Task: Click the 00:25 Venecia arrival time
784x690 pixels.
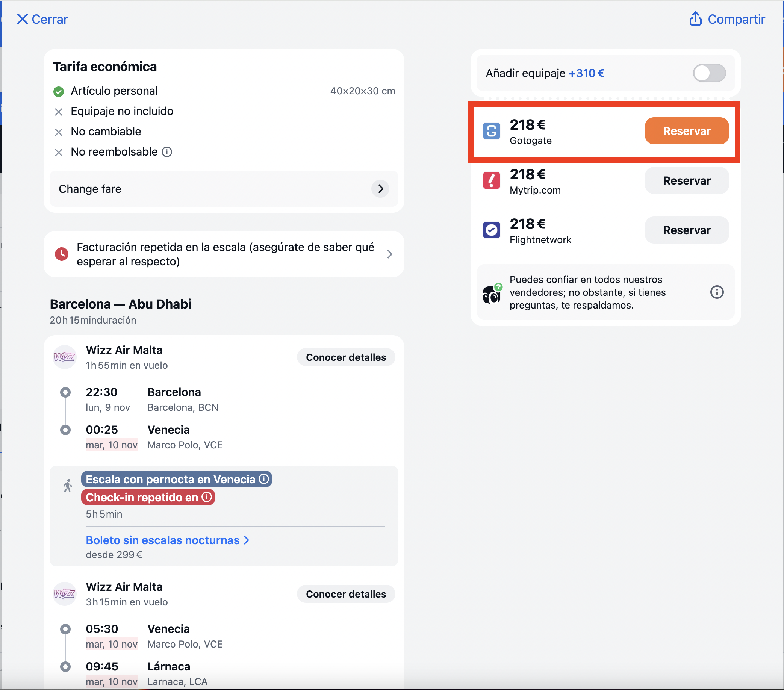Action: [101, 430]
